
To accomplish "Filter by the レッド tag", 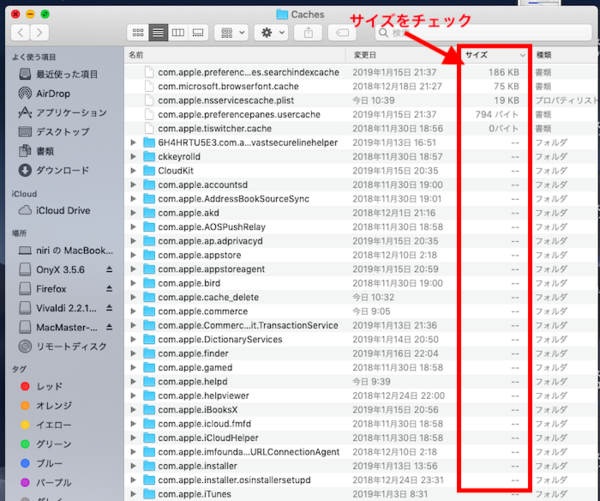I will coord(41,387).
